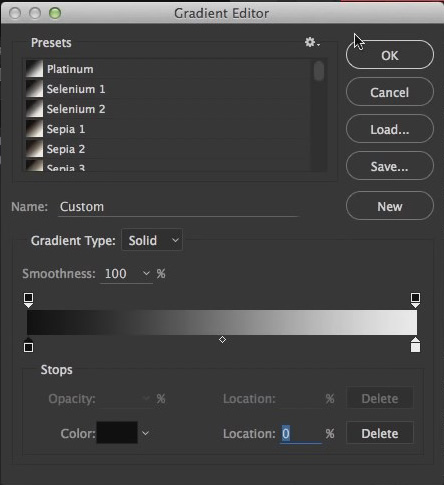Click OK to confirm the gradient
This screenshot has height=485, width=444.
(390, 55)
